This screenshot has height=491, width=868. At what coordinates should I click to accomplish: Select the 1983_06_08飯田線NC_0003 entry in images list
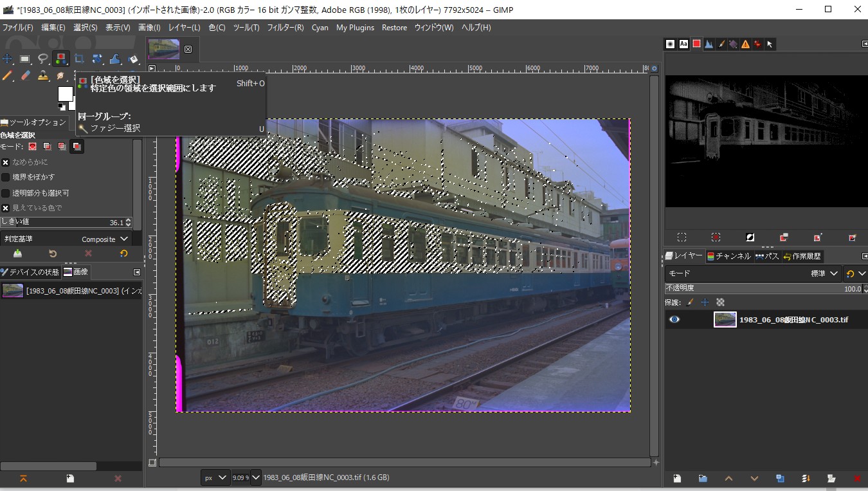point(71,290)
